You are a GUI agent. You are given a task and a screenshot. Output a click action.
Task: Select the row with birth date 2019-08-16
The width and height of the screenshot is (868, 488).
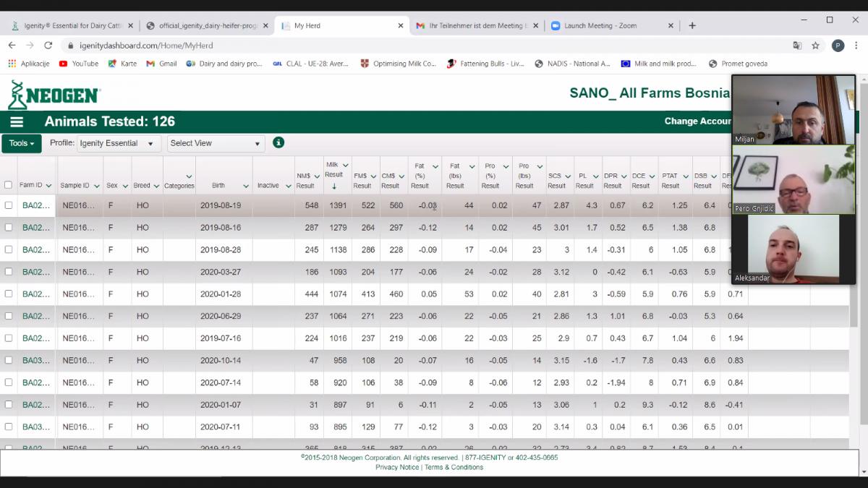[9, 227]
